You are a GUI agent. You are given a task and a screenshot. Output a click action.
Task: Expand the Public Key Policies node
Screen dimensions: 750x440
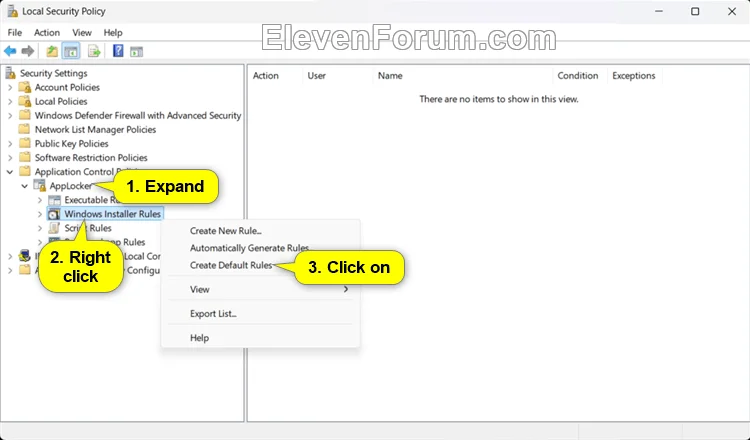point(10,143)
